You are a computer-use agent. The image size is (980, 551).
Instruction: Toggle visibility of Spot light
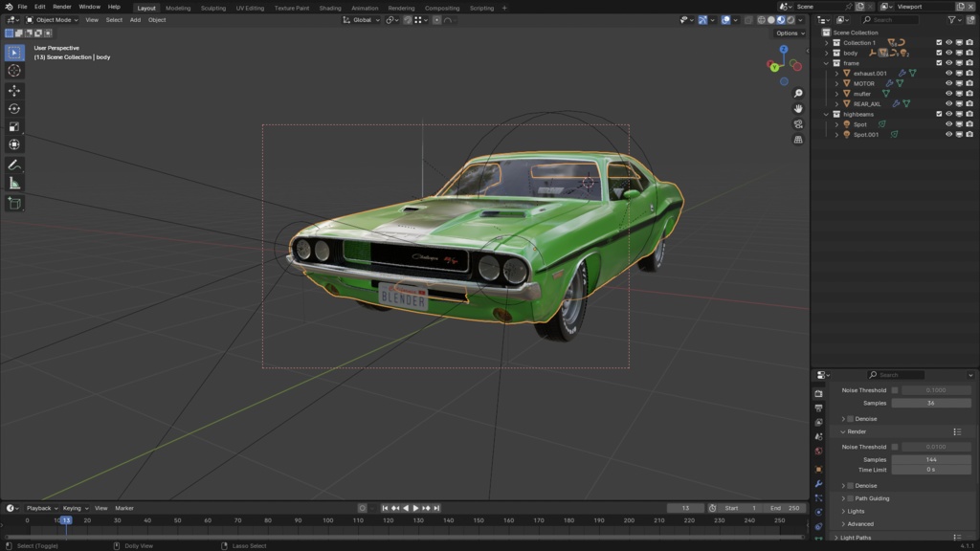[x=948, y=124]
